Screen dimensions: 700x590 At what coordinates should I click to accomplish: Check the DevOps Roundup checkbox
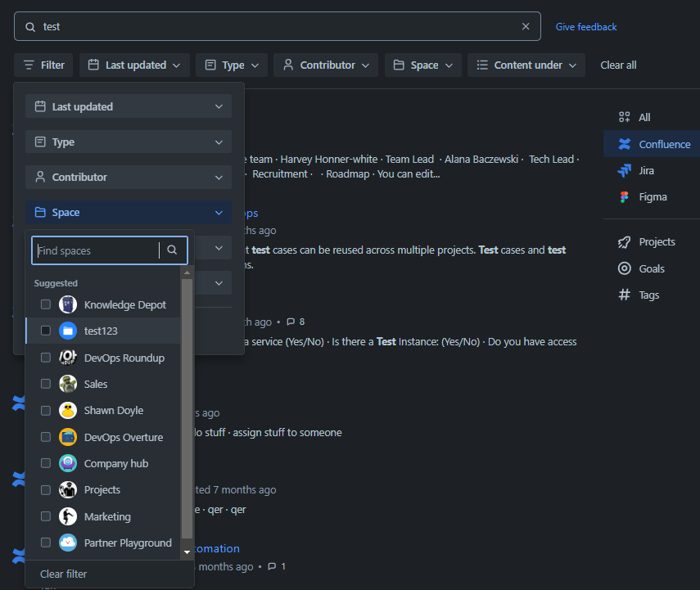[46, 358]
